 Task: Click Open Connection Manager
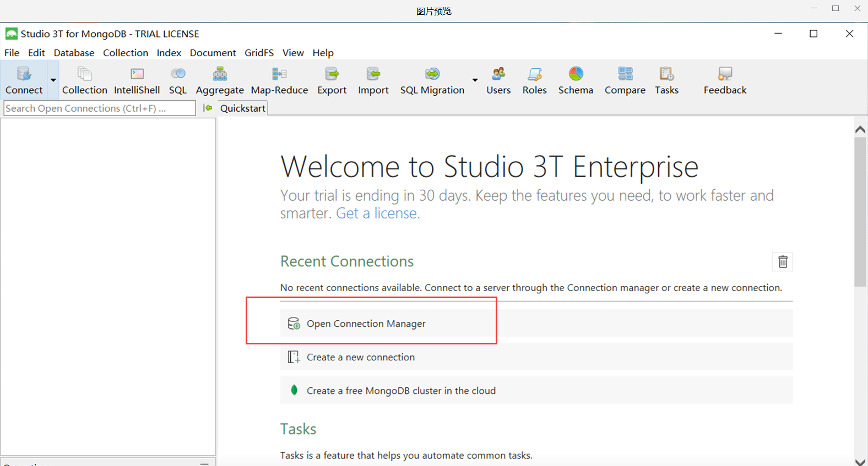click(536, 324)
